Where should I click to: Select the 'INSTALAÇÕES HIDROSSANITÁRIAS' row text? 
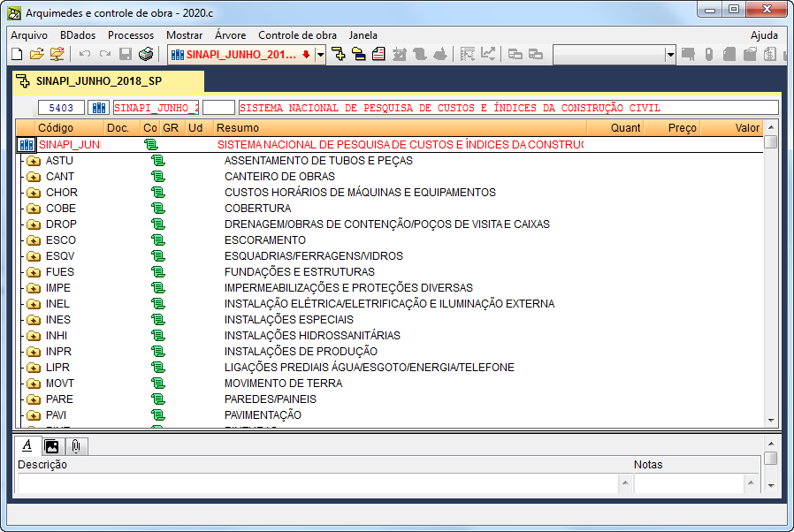point(312,336)
